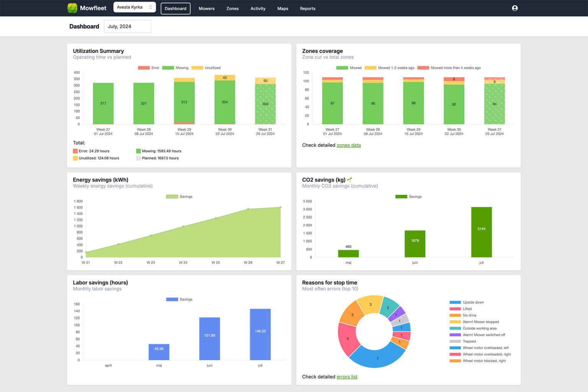Screen dimensions: 588x392
Task: Open the Mowers menu item
Action: point(206,8)
